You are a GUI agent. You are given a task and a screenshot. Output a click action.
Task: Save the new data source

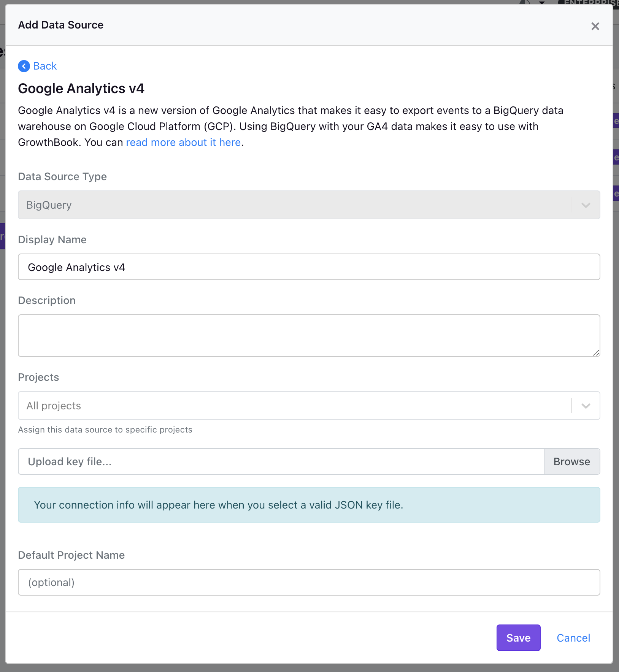click(x=518, y=638)
